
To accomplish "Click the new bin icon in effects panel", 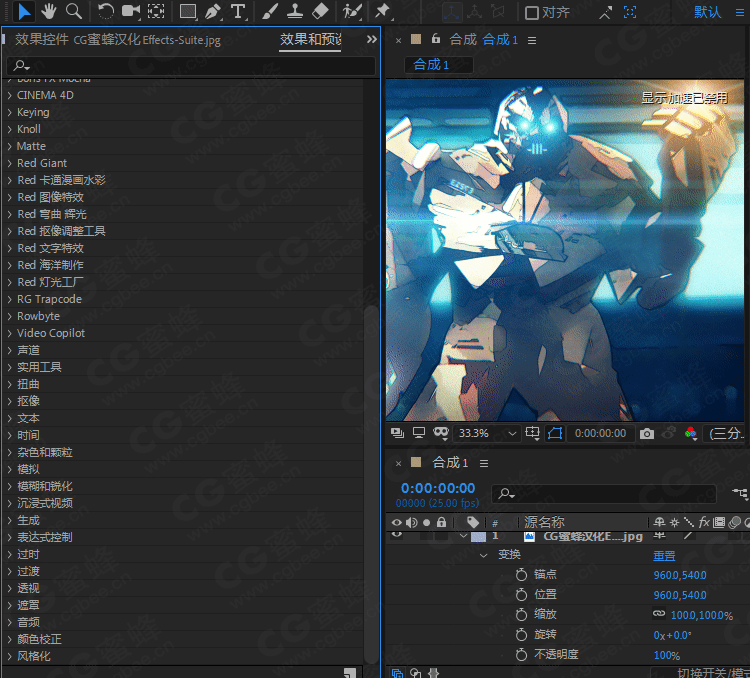I will 350,673.
